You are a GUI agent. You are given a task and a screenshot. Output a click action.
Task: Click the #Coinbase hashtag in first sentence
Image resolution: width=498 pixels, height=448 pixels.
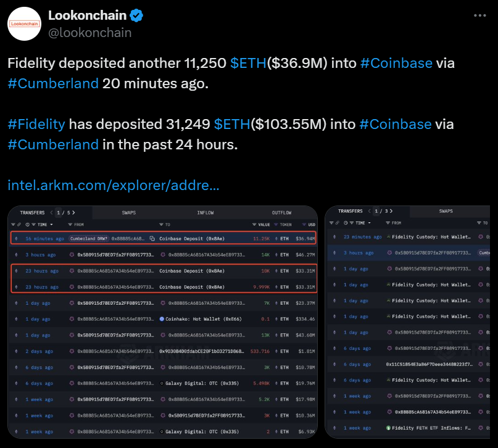396,63
